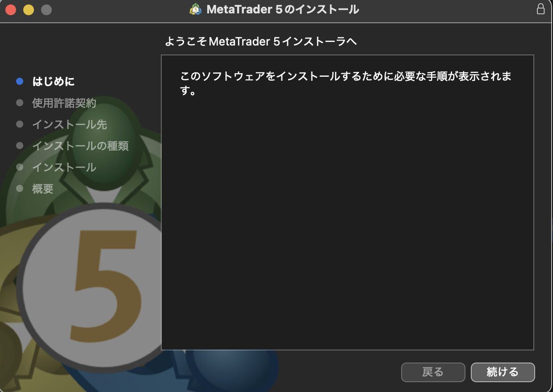553x392 pixels.
Task: Select the 概要 step in the sidebar
Action: coord(43,188)
